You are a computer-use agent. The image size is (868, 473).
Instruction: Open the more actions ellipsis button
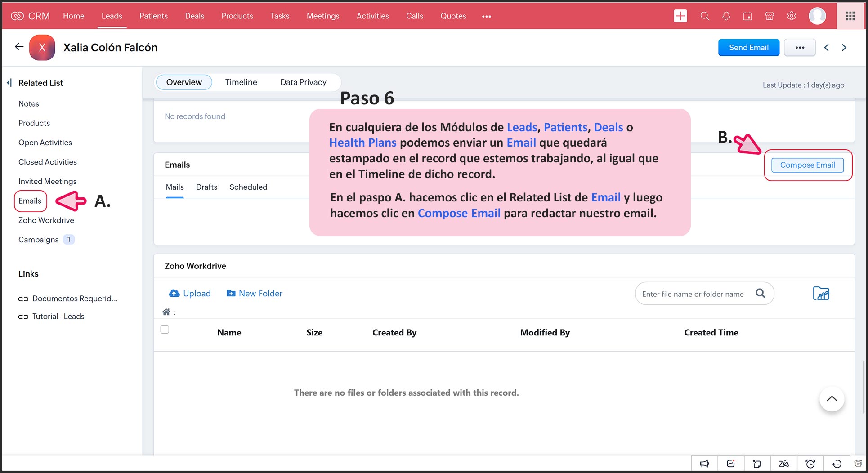click(x=799, y=48)
